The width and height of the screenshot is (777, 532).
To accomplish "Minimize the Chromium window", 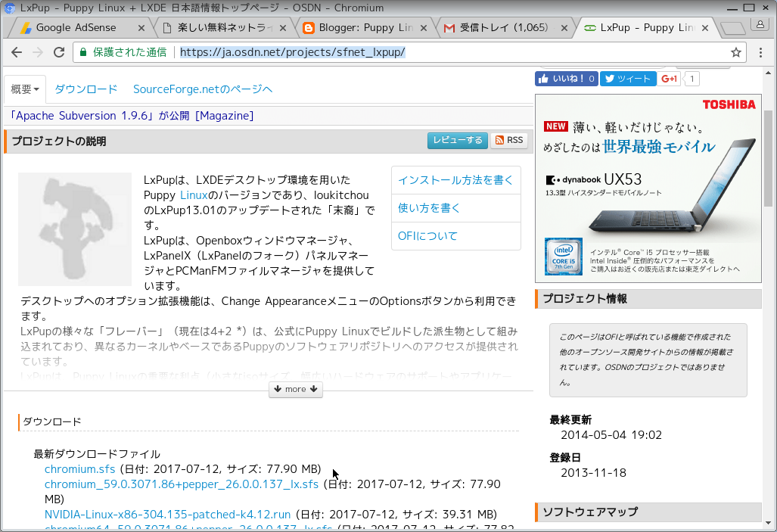I will coord(732,8).
